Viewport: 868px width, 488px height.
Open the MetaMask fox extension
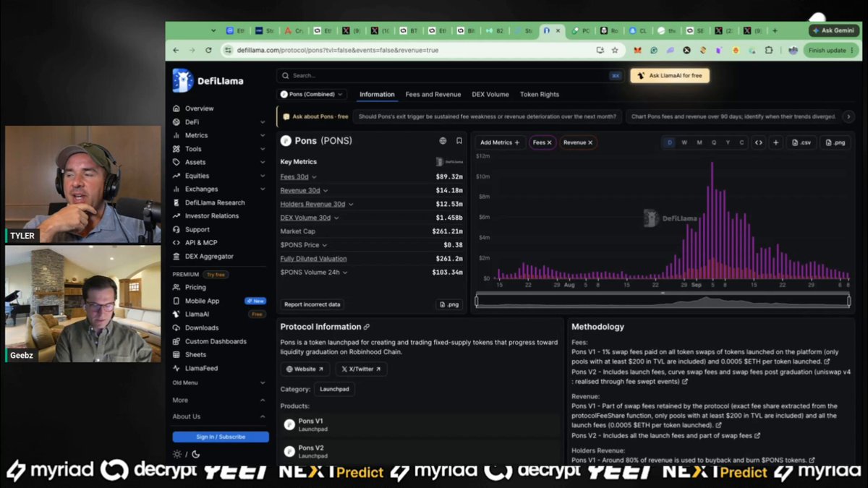pos(637,51)
